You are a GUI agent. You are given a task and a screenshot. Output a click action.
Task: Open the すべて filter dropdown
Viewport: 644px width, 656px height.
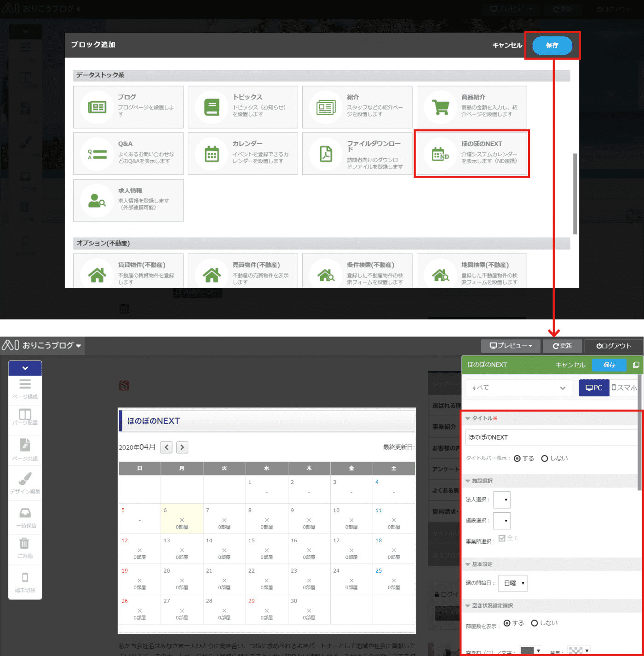518,388
